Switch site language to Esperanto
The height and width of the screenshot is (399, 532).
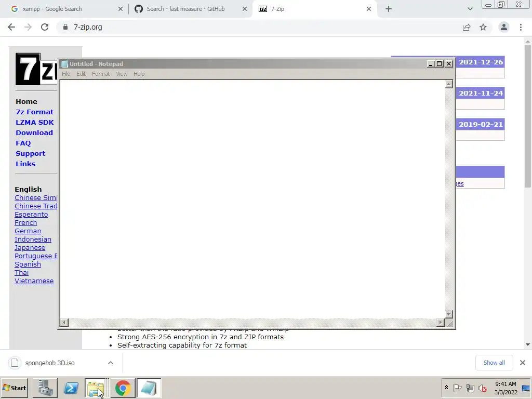(x=31, y=215)
